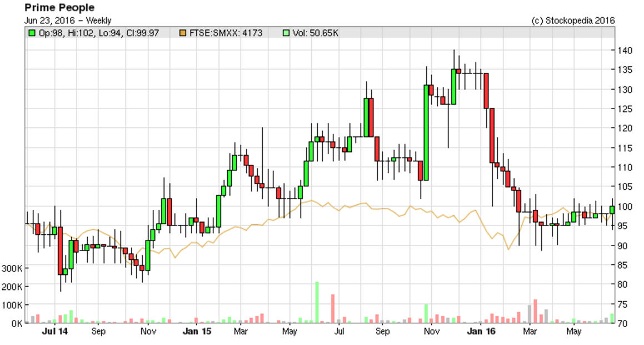Click the big green candle rising to 131
The width and height of the screenshot is (644, 345).
(426, 132)
